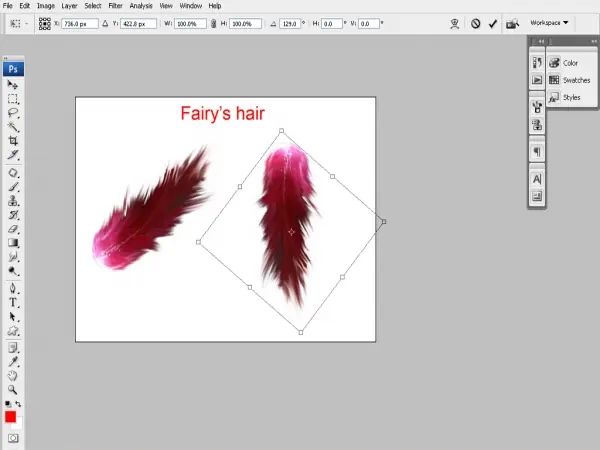The image size is (600, 450).
Task: Activate the Hand tool
Action: 13,375
